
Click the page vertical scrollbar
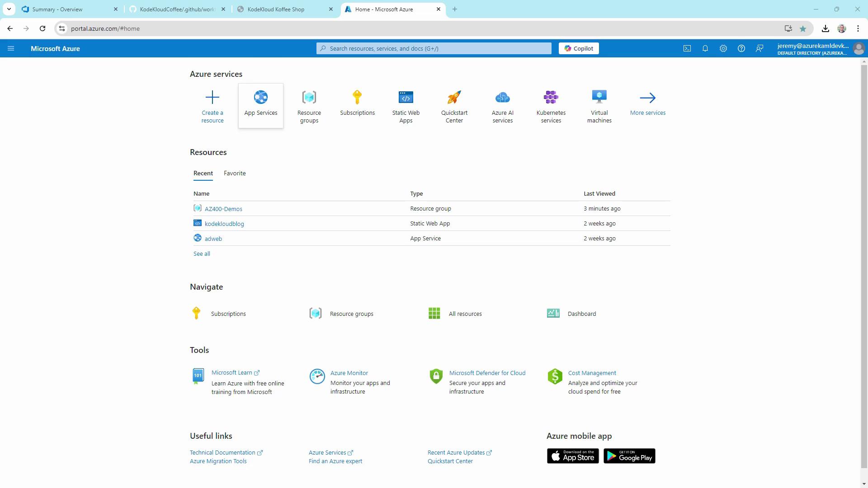[x=864, y=267]
